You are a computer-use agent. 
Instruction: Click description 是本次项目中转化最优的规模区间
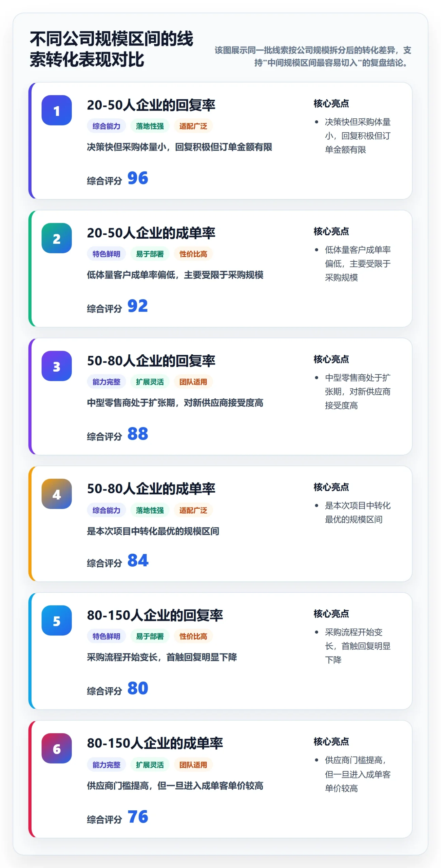click(x=153, y=531)
